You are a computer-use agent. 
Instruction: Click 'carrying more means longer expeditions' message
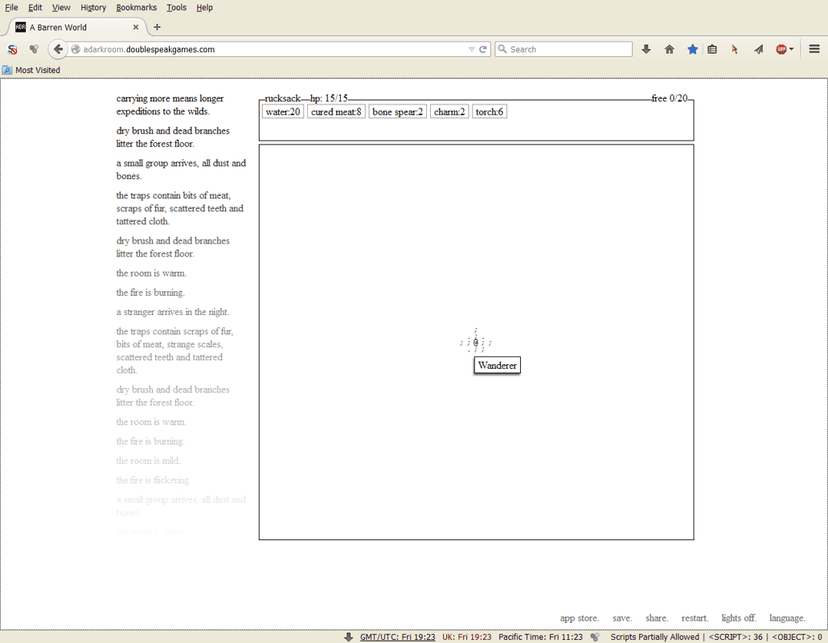click(170, 105)
